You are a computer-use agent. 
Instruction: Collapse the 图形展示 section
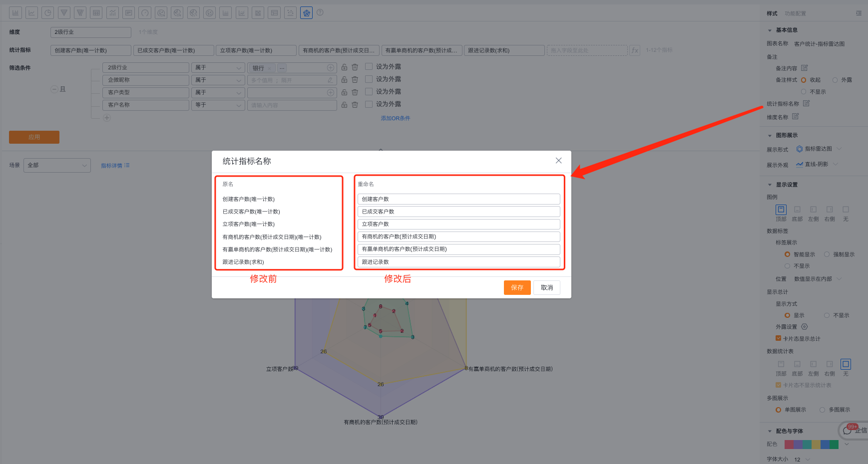pos(770,136)
